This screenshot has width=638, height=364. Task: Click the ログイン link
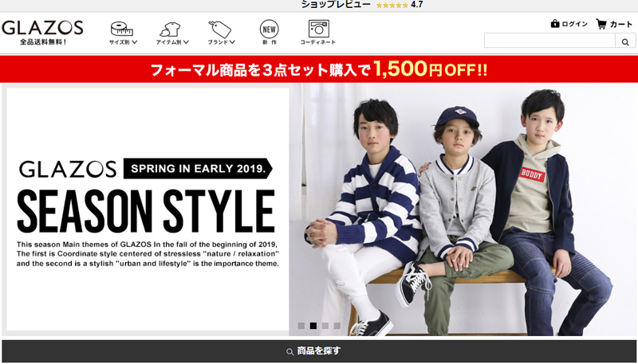pyautogui.click(x=574, y=25)
